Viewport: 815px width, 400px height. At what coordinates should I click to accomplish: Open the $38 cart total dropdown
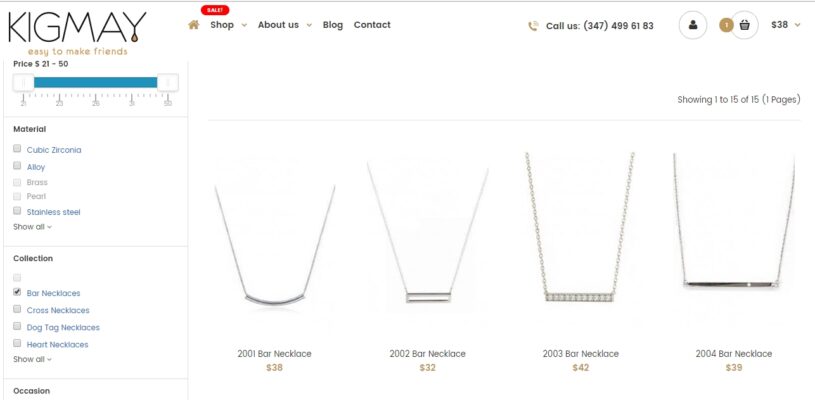(x=785, y=25)
